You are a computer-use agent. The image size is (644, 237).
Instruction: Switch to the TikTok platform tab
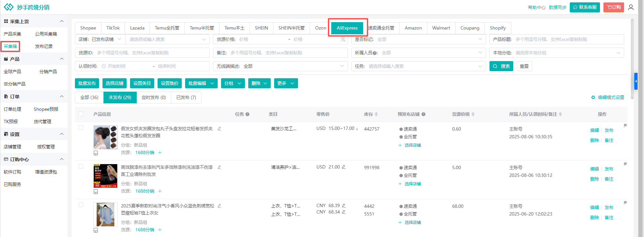pos(113,28)
